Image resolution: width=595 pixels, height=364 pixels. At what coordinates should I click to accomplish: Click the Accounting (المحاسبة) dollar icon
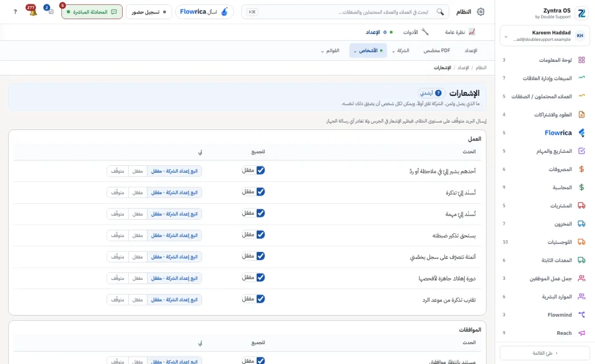(581, 188)
